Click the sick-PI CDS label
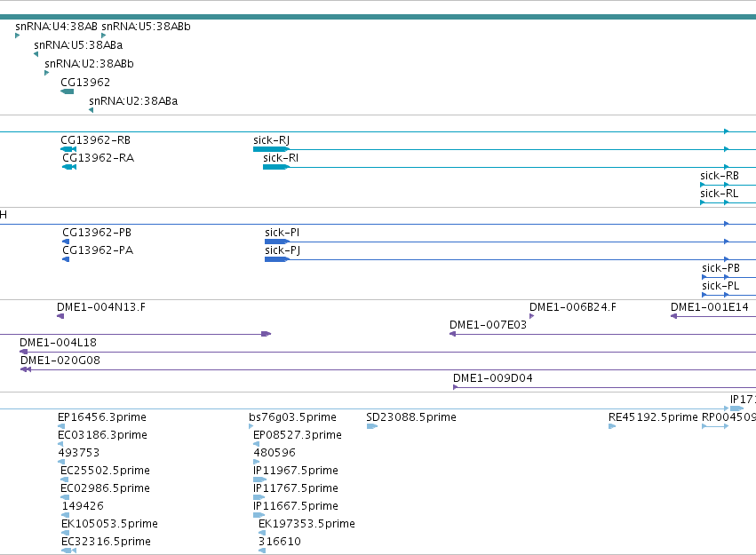 click(282, 233)
